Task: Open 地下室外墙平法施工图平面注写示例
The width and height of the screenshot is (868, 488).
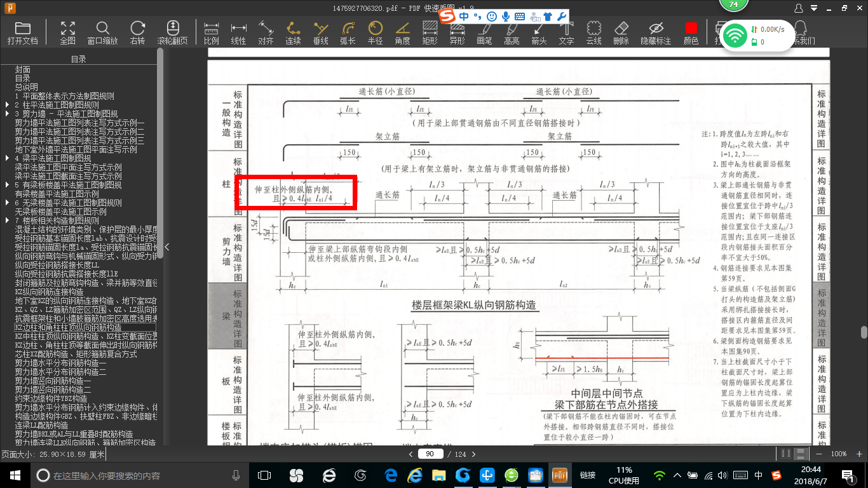Action: click(76, 149)
